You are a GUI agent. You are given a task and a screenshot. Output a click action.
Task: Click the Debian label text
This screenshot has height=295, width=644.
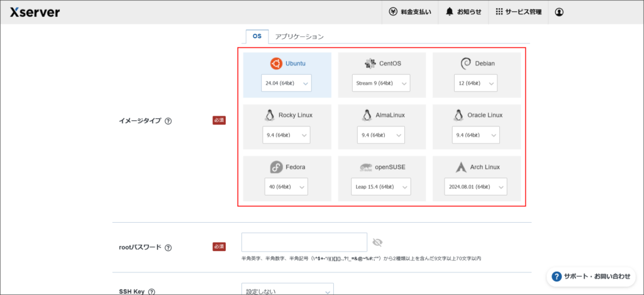click(485, 64)
